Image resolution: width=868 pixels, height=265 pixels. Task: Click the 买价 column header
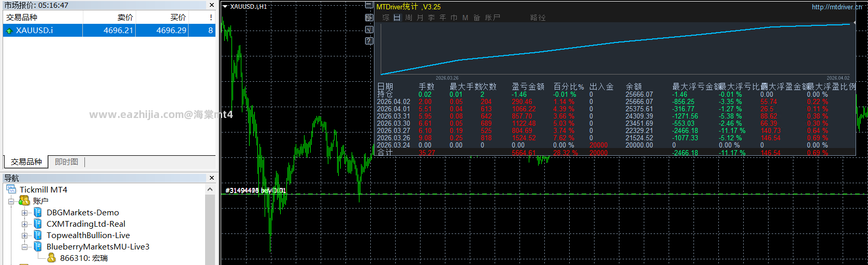[x=162, y=17]
